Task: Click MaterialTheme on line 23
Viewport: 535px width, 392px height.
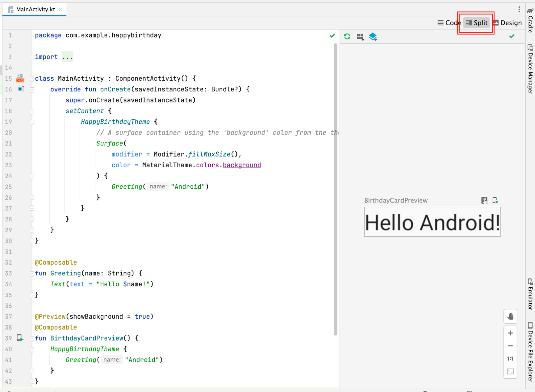Action: coord(167,165)
